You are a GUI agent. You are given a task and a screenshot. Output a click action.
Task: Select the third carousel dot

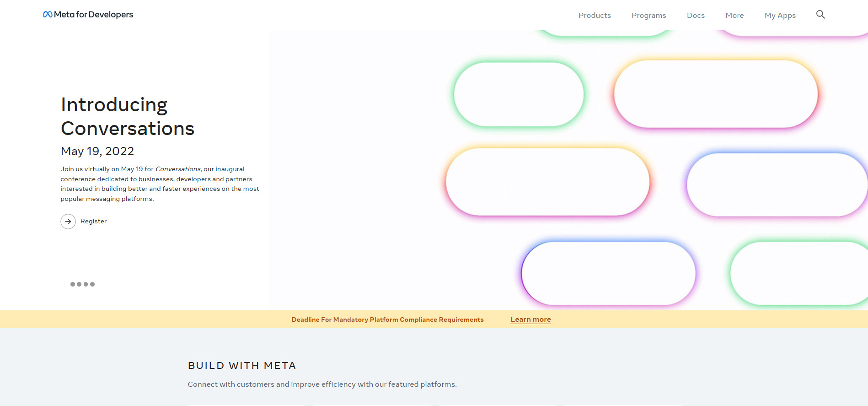pos(86,284)
